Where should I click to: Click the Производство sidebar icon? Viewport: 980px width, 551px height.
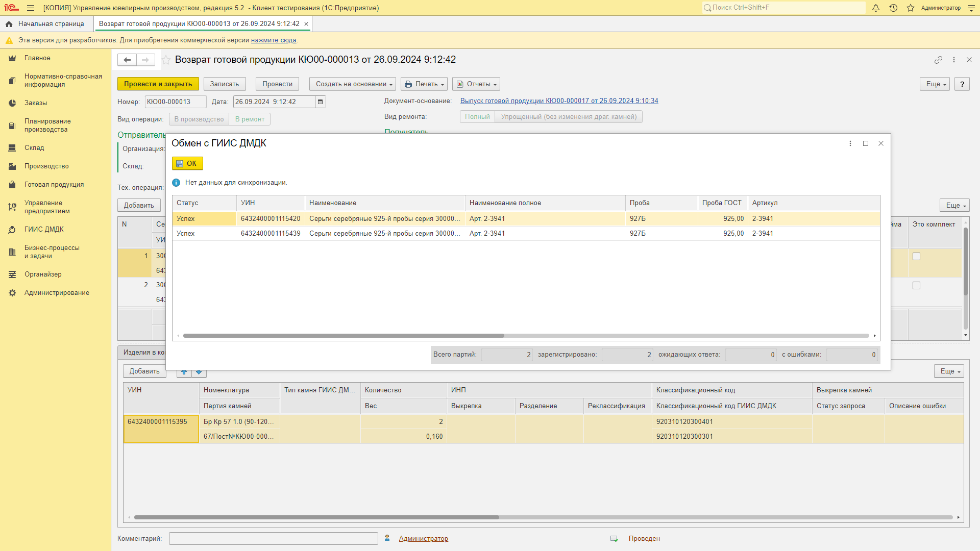coord(12,166)
